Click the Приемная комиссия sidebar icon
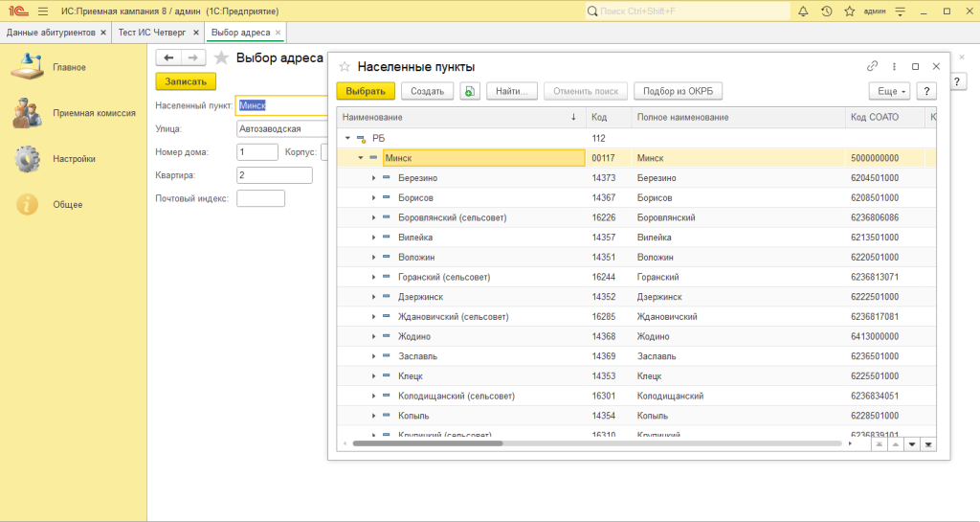 tap(27, 113)
